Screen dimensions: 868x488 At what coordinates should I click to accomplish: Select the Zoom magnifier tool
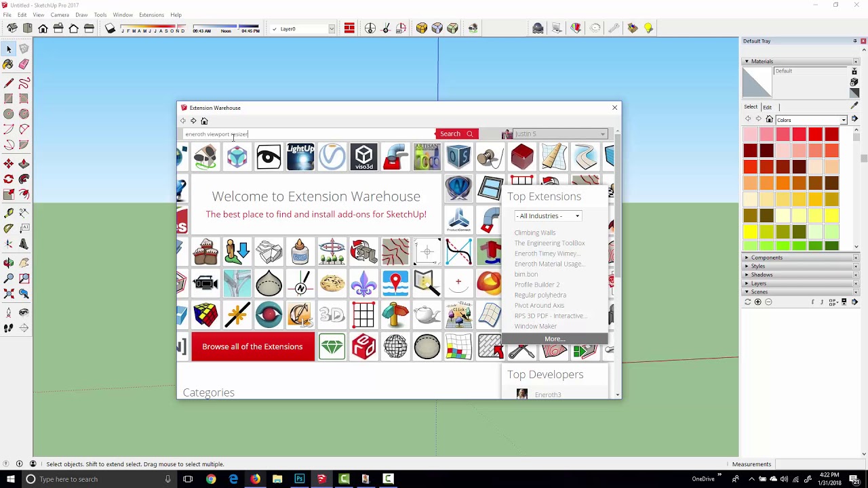click(9, 278)
